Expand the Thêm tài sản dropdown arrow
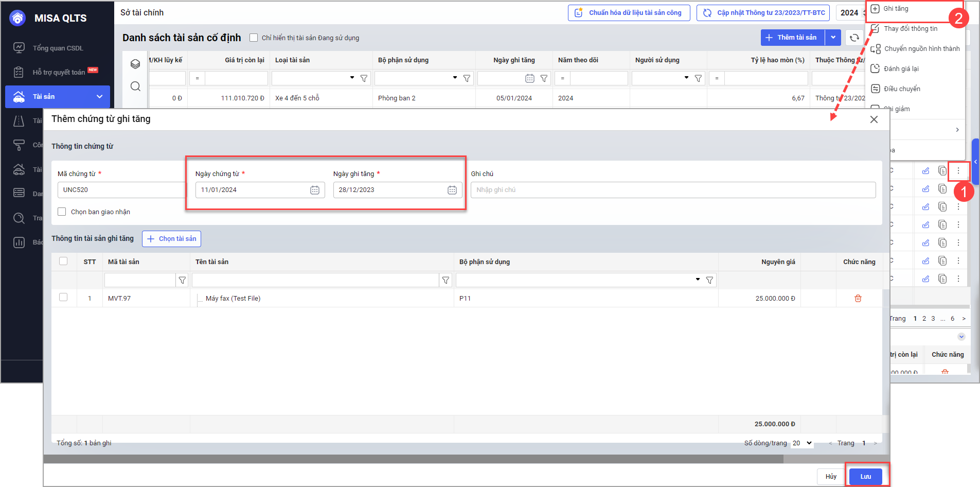This screenshot has height=487, width=980. tap(833, 38)
